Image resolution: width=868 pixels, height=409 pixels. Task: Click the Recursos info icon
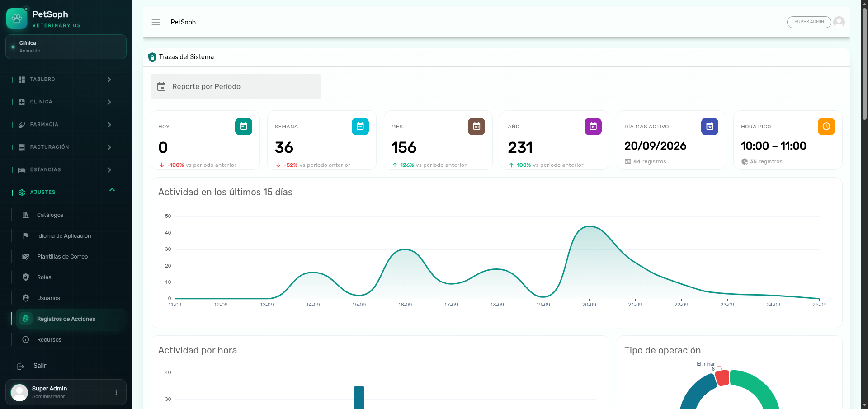(x=26, y=339)
